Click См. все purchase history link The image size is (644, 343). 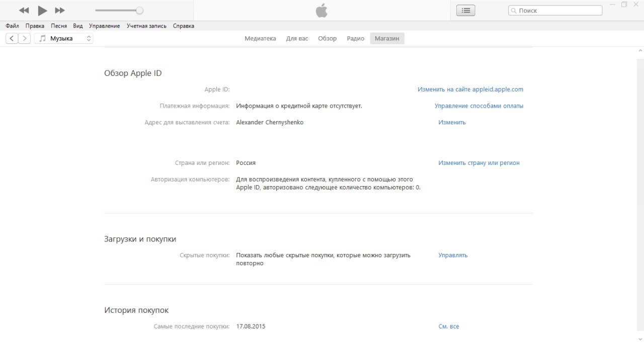coord(449,326)
